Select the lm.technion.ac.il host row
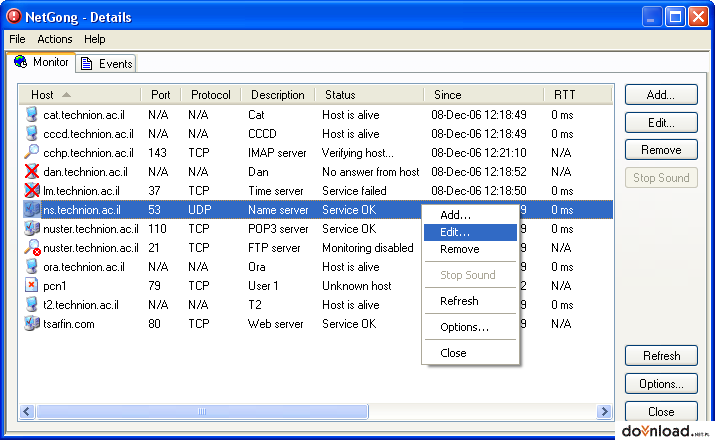Screen dimensions: 715x440 point(317,191)
